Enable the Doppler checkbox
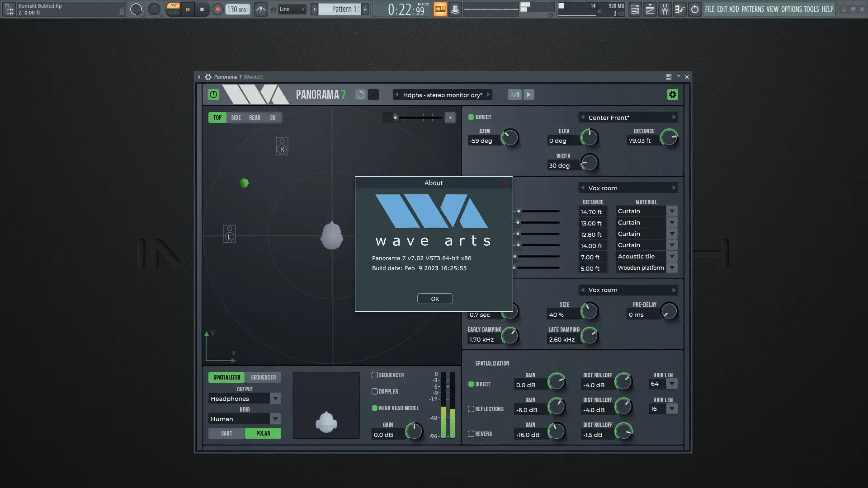 (375, 391)
